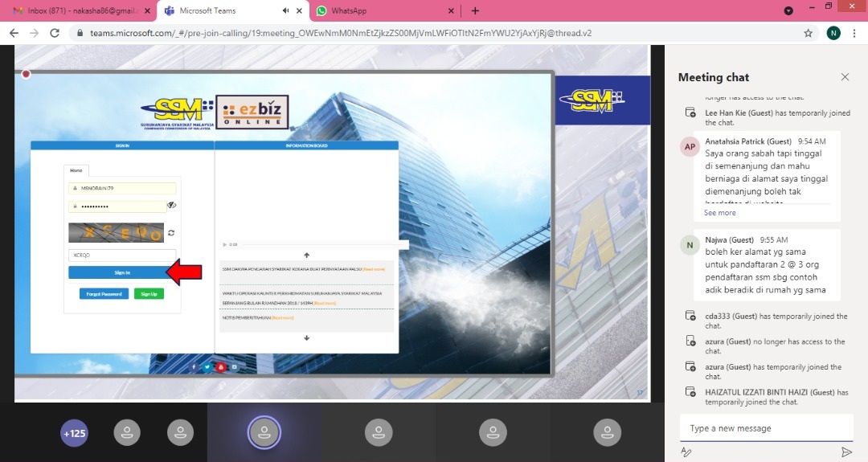868x462 pixels.
Task: Go back to the previous page
Action: [x=14, y=33]
